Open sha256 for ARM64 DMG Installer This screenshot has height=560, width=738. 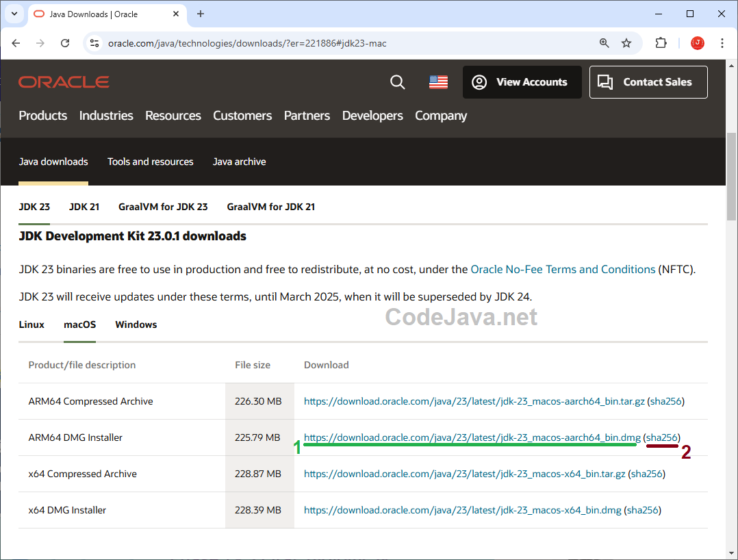pyautogui.click(x=662, y=437)
